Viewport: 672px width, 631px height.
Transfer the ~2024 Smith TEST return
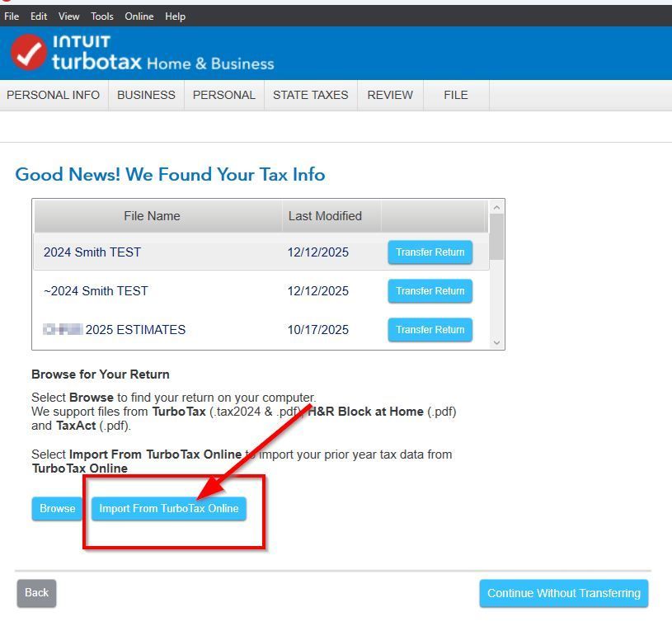430,291
